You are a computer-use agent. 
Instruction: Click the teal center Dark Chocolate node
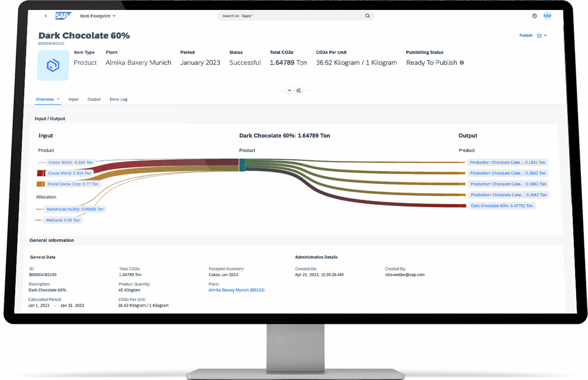tap(242, 165)
